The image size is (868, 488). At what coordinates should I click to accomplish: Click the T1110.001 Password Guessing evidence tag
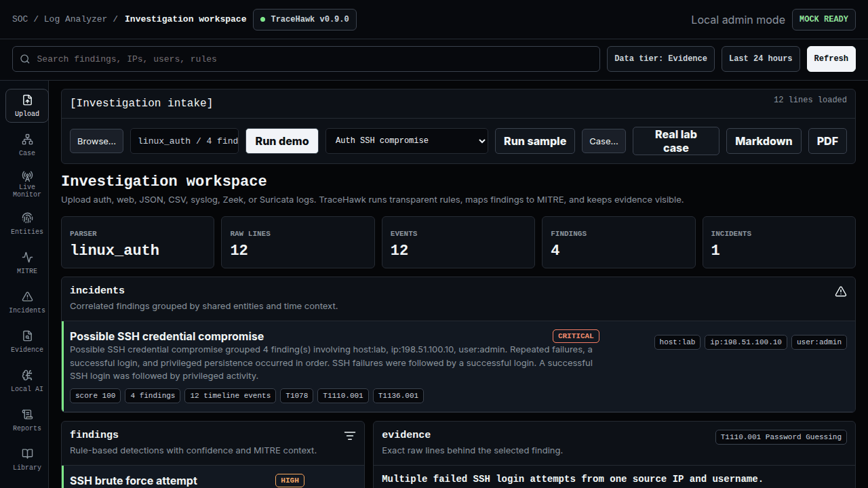(x=781, y=437)
